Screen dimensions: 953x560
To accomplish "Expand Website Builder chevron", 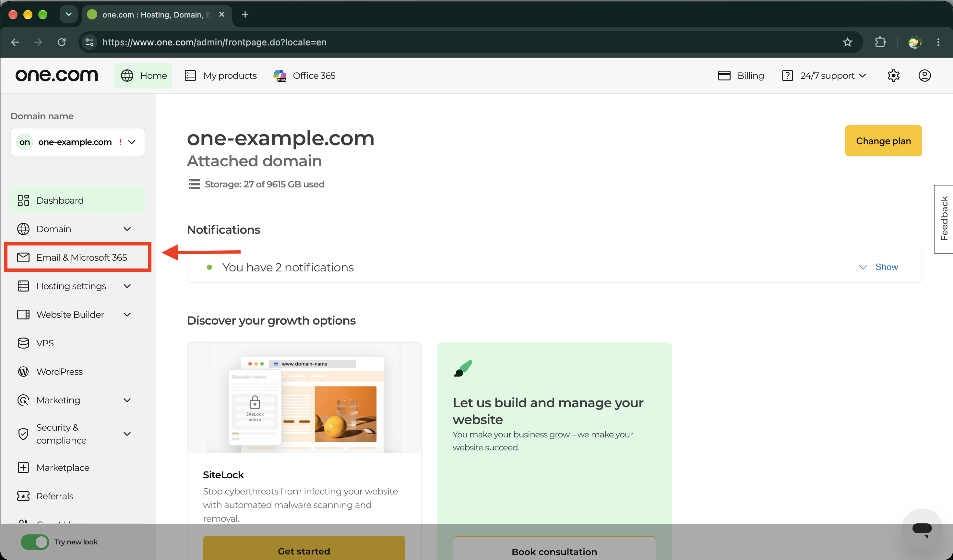I will 127,315.
